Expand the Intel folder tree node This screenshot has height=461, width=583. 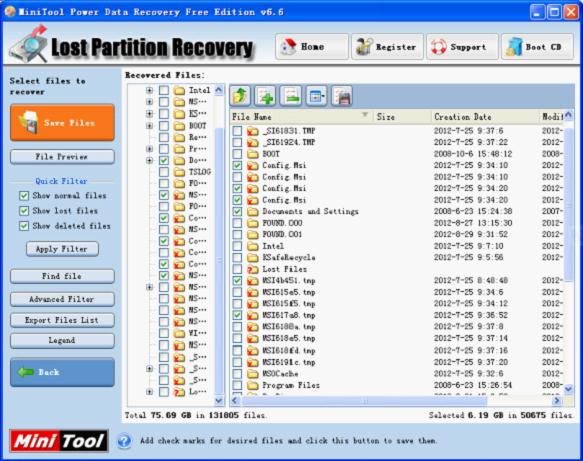click(x=149, y=90)
